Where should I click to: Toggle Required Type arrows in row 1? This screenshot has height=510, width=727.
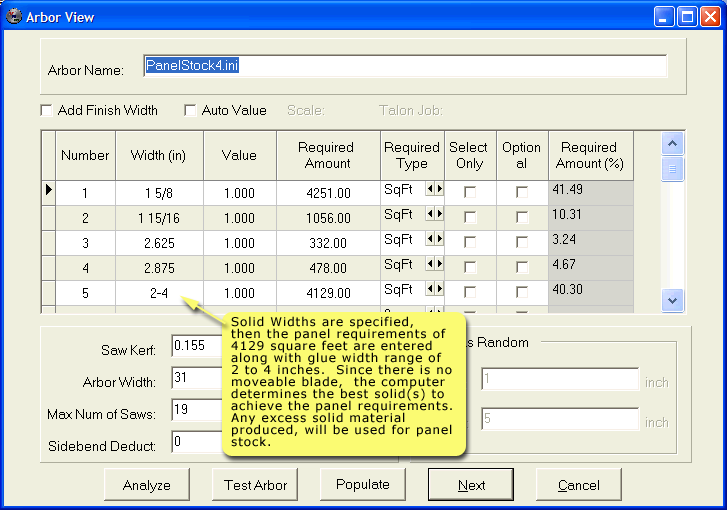[x=434, y=188]
